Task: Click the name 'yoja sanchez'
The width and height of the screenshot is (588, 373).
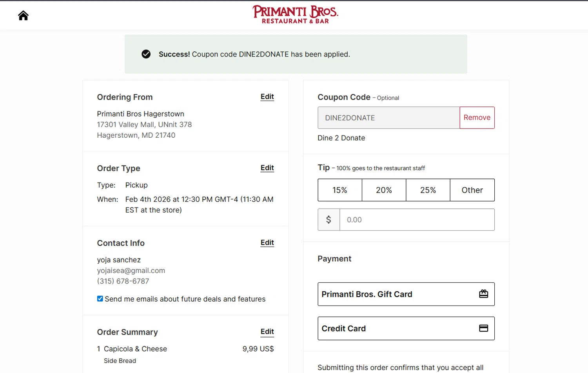Action: [119, 260]
